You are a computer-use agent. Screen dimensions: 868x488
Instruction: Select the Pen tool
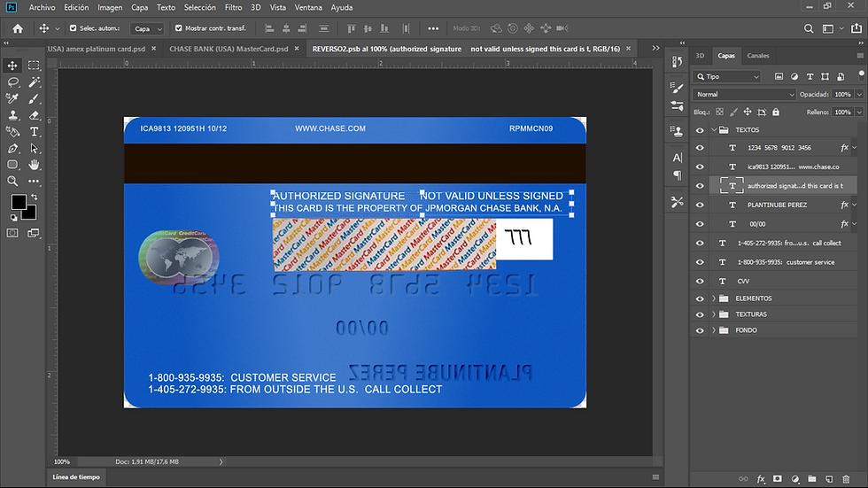point(12,148)
